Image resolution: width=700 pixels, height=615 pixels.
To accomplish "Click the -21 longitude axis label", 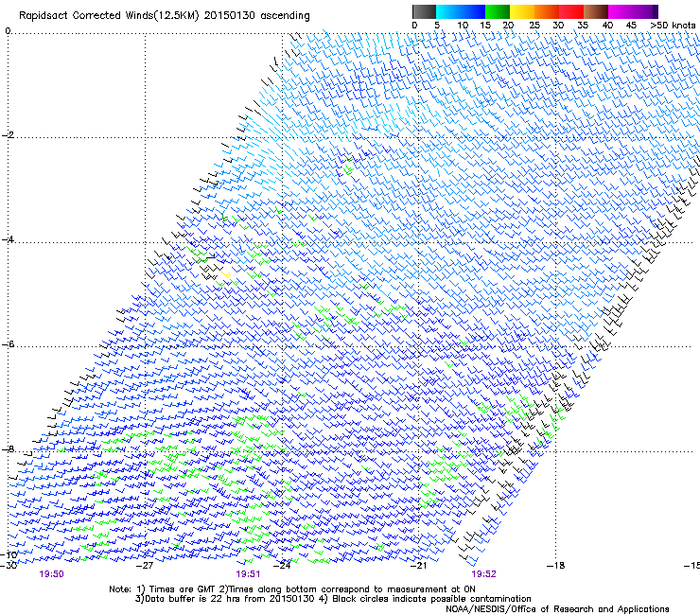I will tap(418, 566).
